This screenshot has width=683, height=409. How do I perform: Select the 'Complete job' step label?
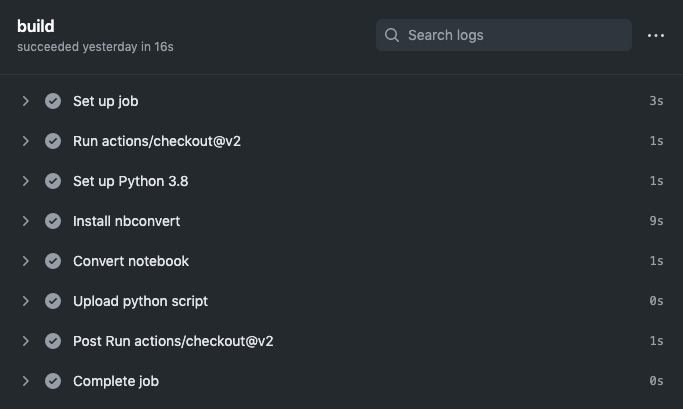pyautogui.click(x=116, y=382)
